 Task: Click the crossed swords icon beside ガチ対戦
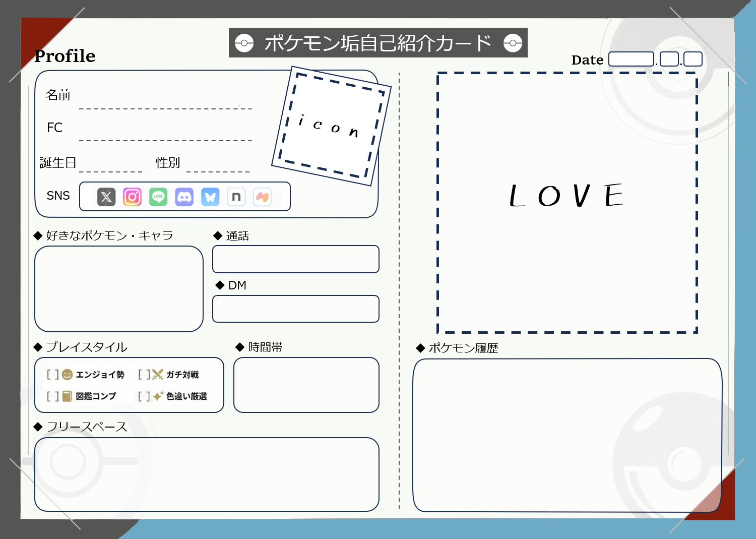point(157,374)
